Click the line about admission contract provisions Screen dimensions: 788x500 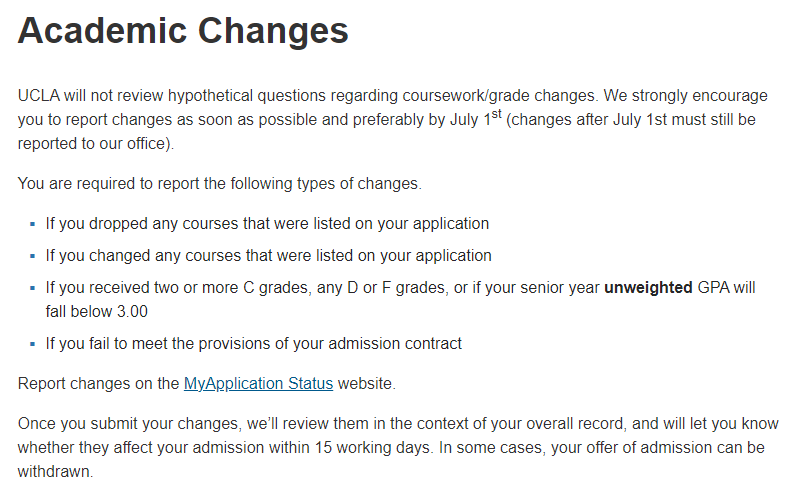click(x=254, y=344)
